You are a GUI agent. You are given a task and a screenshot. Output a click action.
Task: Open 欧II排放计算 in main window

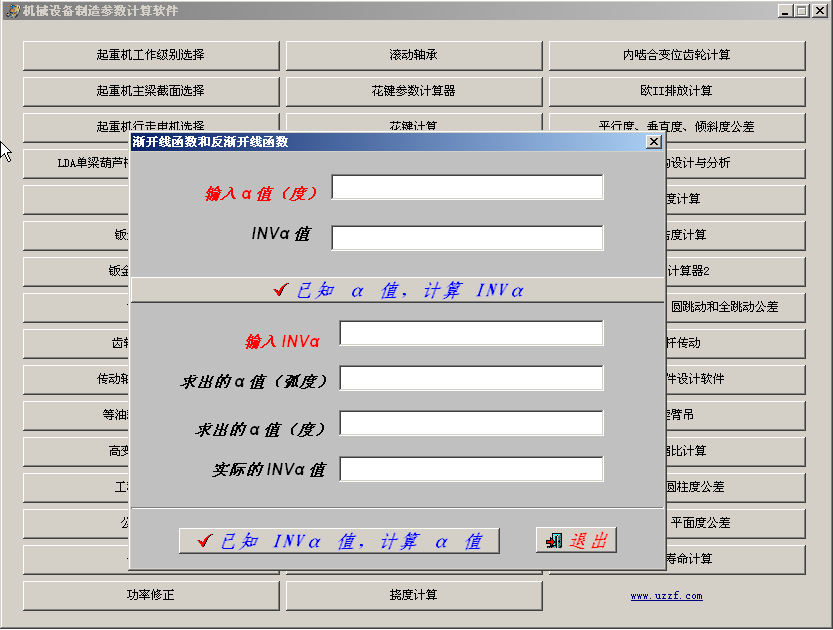click(x=677, y=91)
